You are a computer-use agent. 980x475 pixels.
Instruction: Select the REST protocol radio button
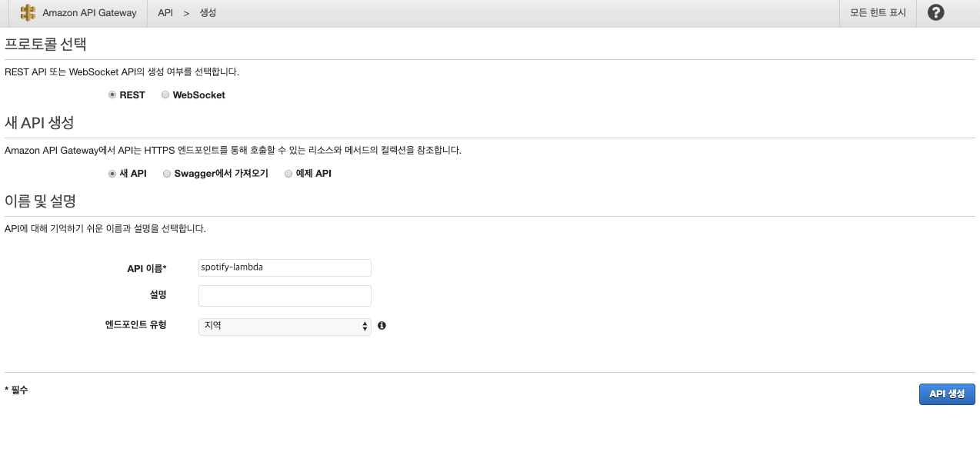112,95
